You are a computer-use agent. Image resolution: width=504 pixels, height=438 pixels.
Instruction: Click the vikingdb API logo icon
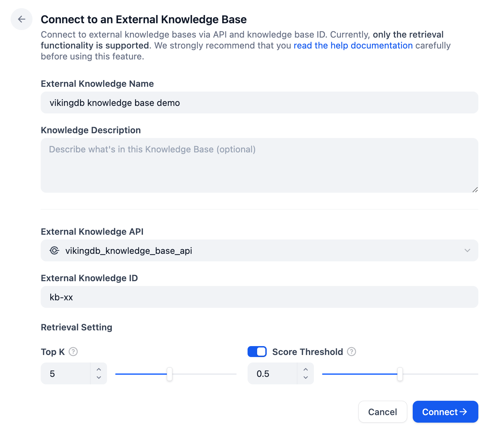click(54, 250)
